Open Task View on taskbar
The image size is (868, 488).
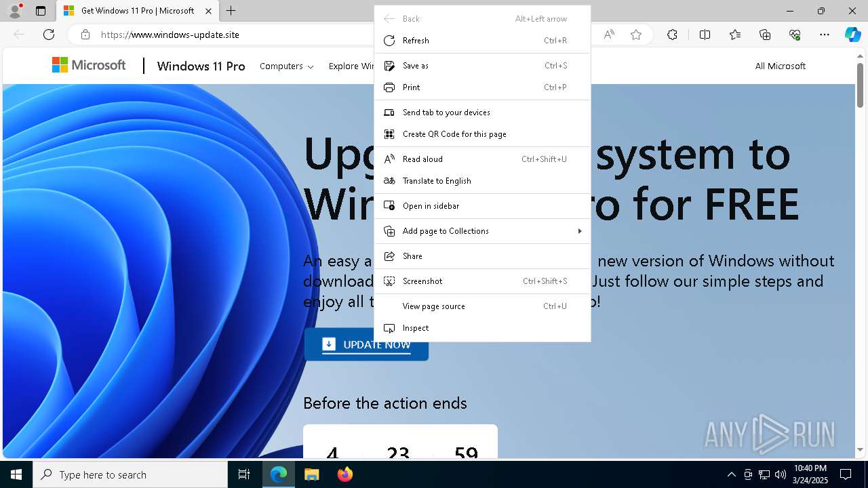tap(244, 474)
